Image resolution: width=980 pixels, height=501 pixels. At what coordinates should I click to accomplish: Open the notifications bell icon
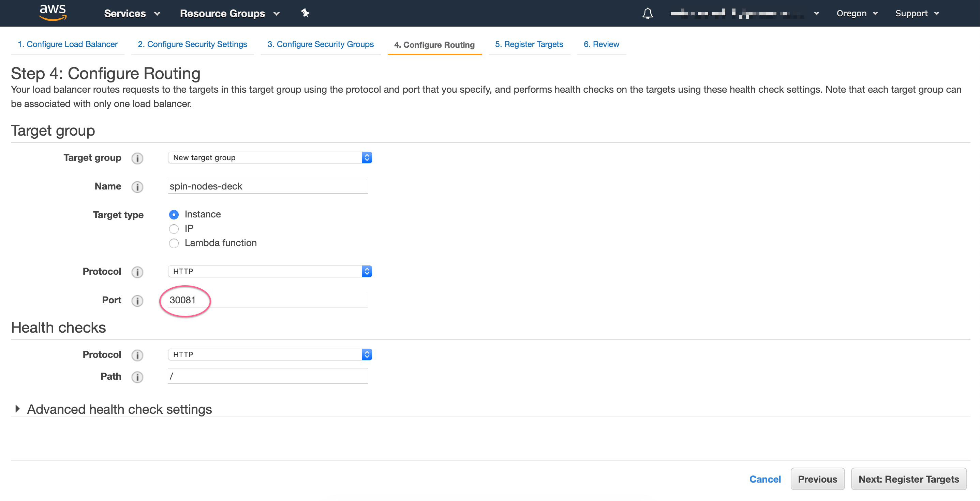coord(648,14)
